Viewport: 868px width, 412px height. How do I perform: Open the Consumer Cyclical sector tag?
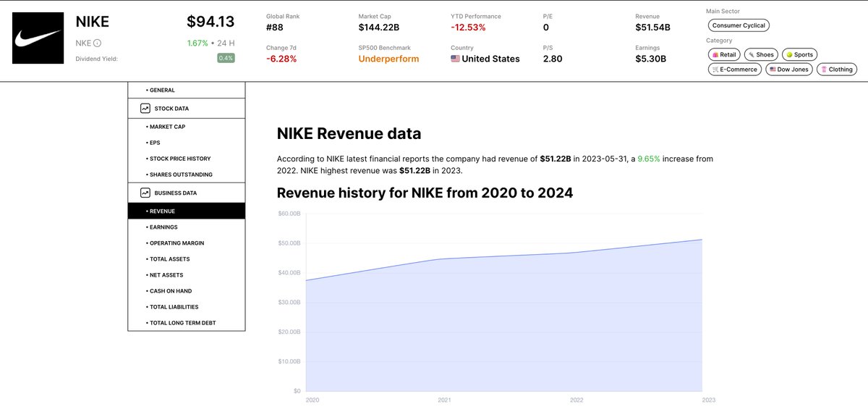[739, 25]
